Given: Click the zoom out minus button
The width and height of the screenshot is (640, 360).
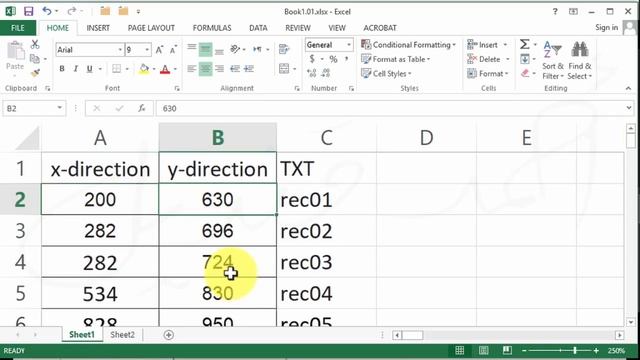Looking at the screenshot, I should [x=524, y=351].
